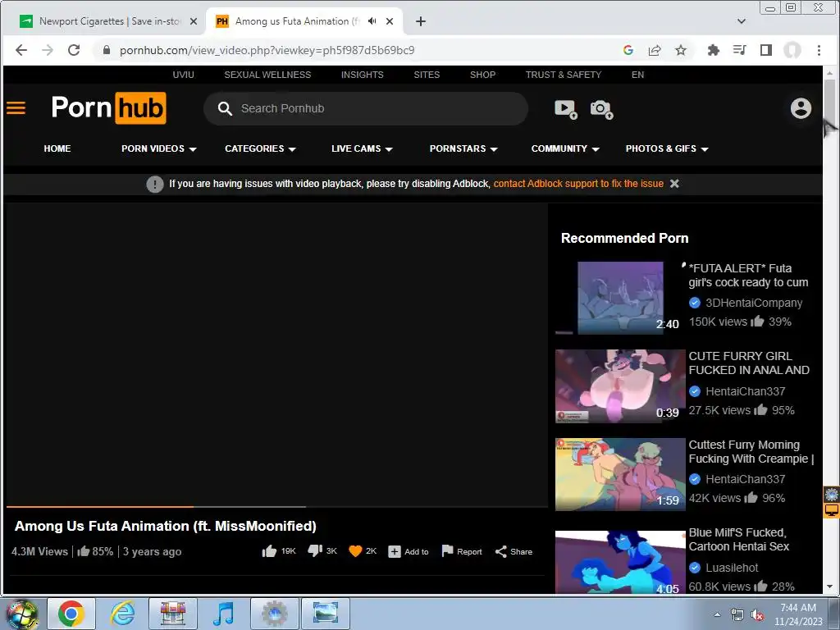Screen dimensions: 840x630
Task: Click the Share icon
Action: (x=501, y=551)
